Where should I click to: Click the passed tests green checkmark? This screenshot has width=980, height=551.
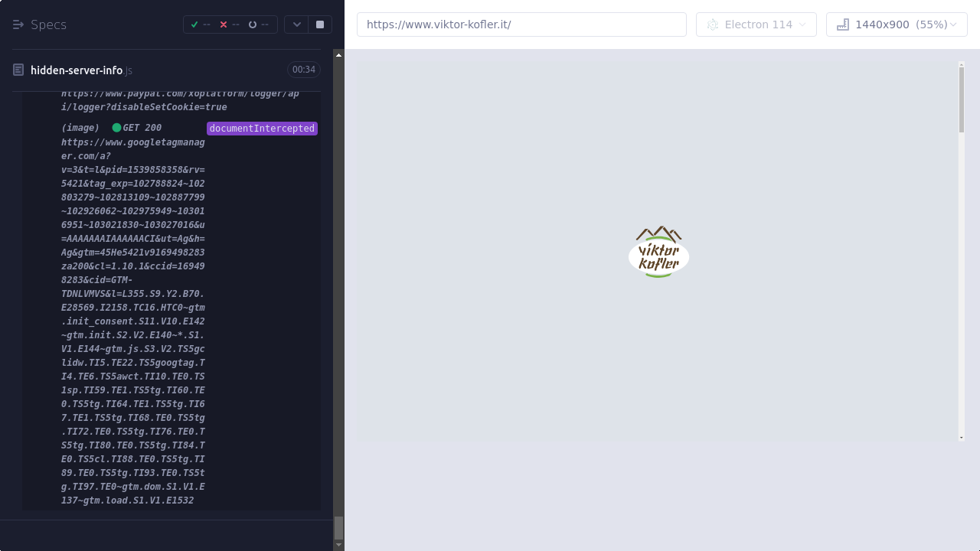point(194,24)
